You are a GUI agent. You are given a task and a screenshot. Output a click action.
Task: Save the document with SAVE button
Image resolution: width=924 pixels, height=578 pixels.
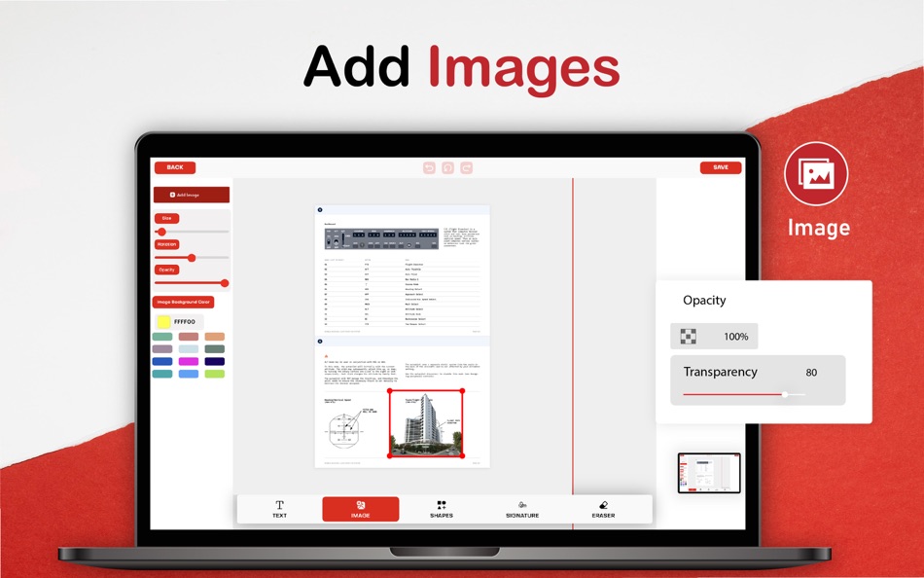coord(721,167)
